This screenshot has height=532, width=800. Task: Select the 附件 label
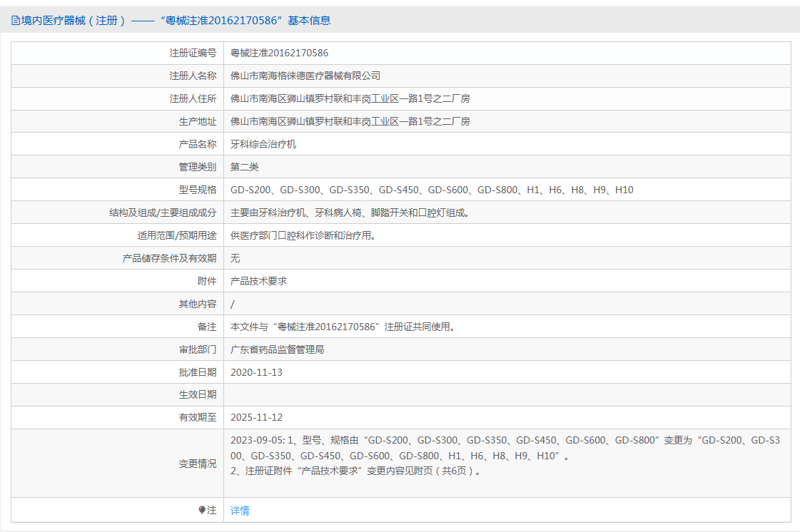207,281
